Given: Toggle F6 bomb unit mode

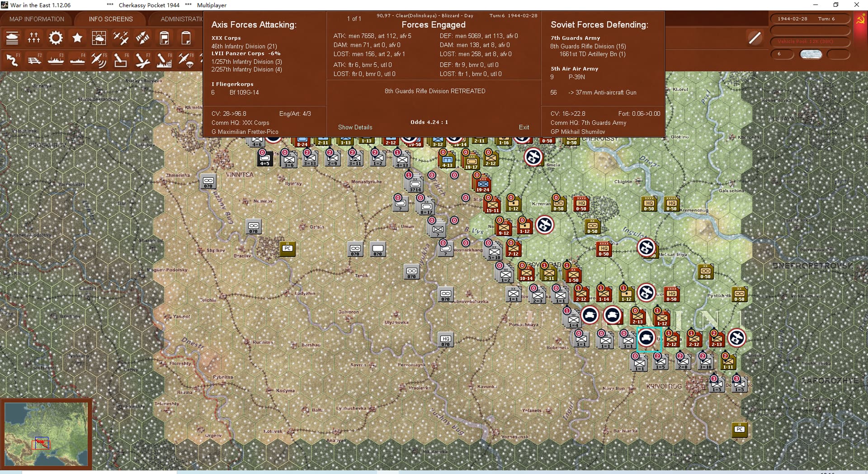Looking at the screenshot, I should pyautogui.click(x=121, y=60).
